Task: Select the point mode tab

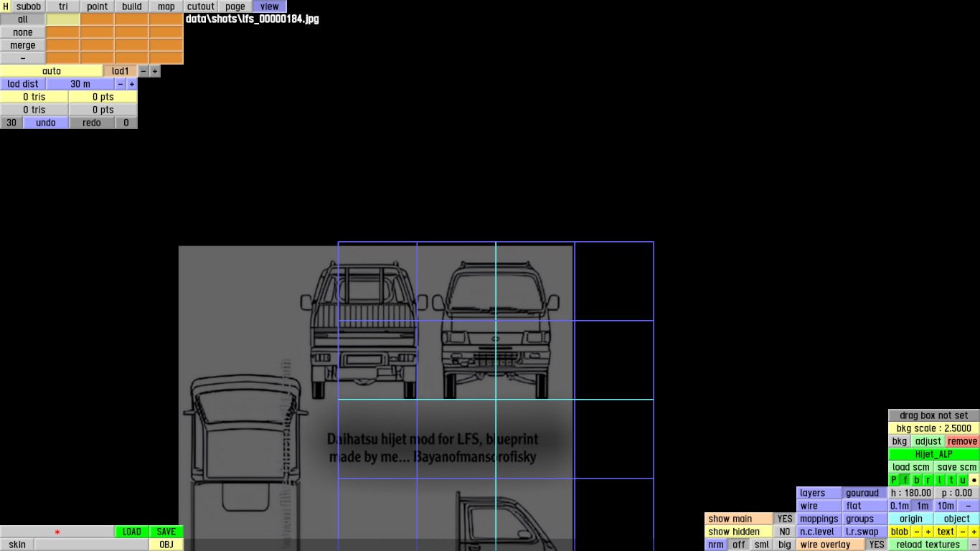Action: tap(98, 6)
